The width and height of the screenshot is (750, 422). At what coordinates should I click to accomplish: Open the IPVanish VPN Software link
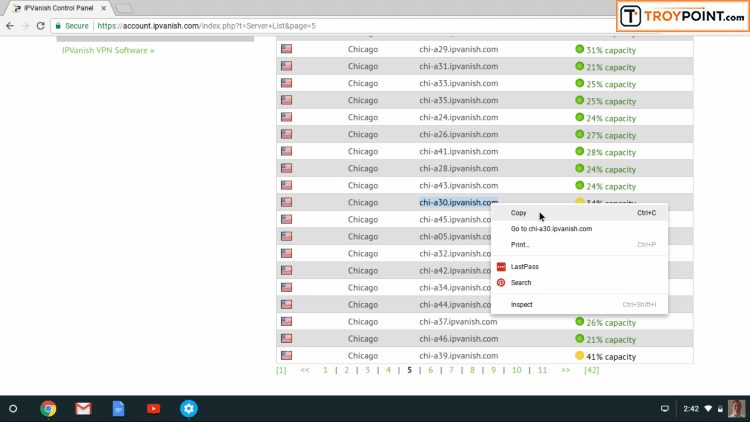(x=108, y=50)
